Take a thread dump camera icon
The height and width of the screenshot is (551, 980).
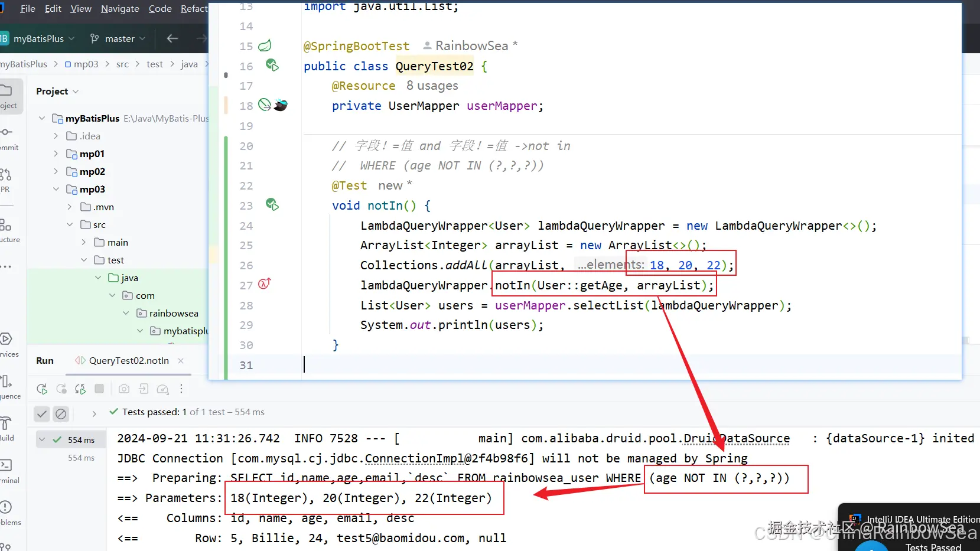pos(124,389)
